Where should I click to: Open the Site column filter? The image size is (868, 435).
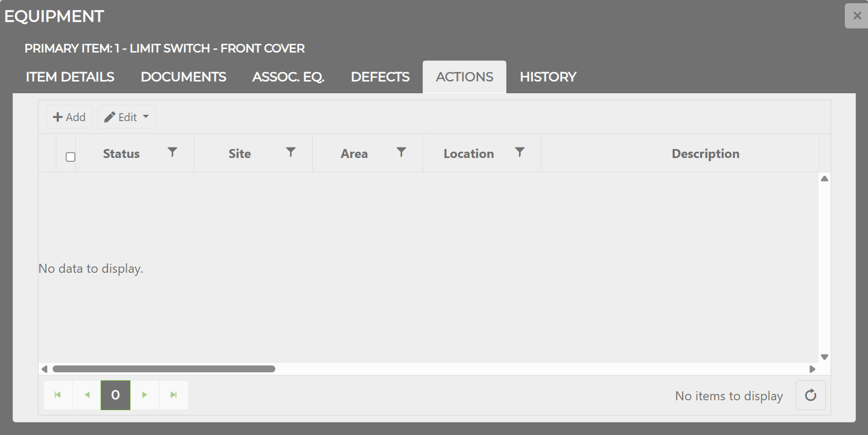(x=291, y=153)
